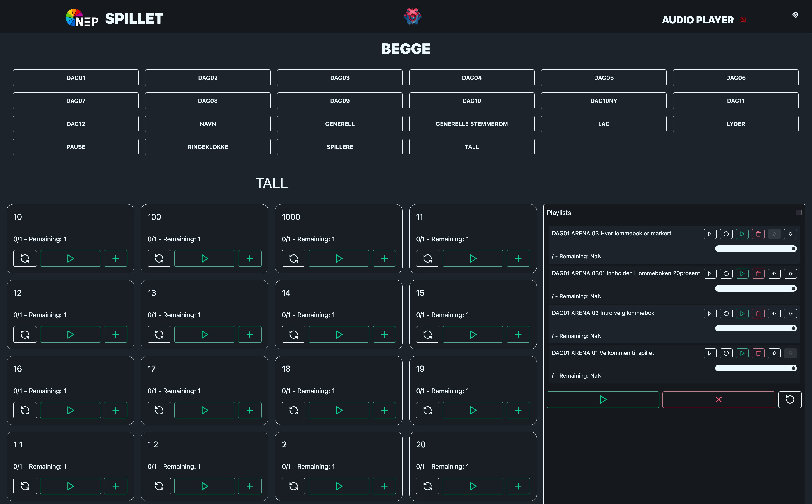The height and width of the screenshot is (504, 812).
Task: Open the DAG01 category
Action: pos(76,78)
